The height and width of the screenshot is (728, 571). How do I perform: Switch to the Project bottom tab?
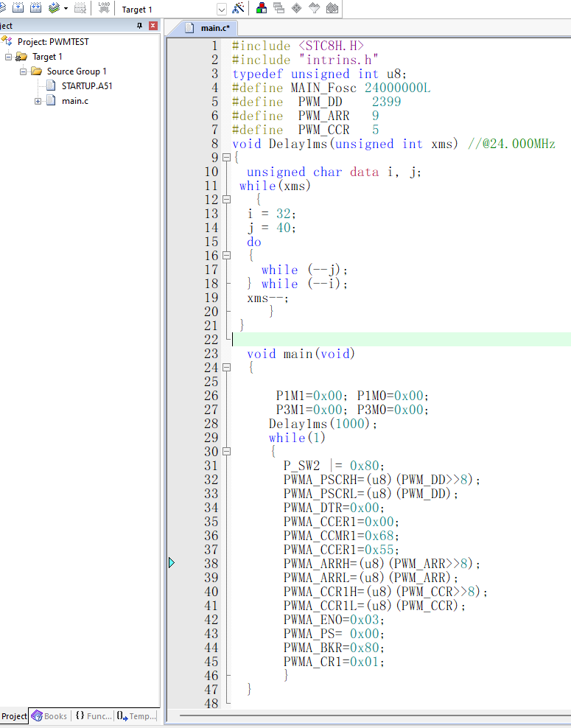point(14,716)
